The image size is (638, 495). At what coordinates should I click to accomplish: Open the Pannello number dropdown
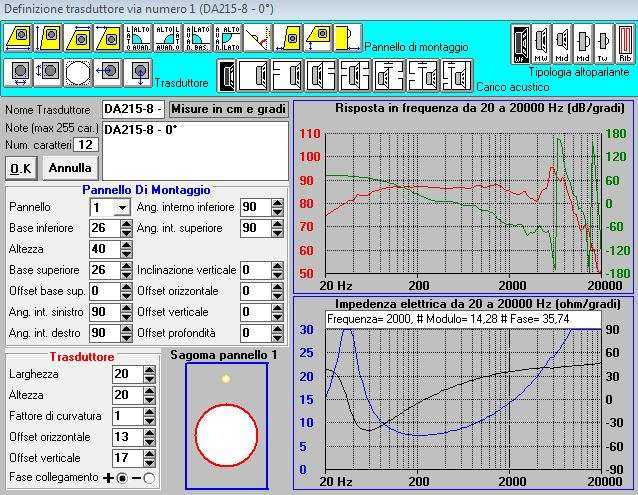[122, 208]
